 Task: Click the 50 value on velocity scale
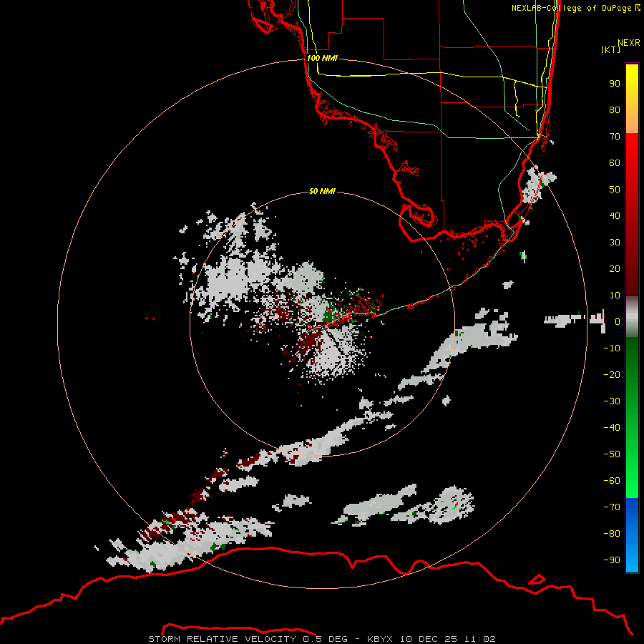(x=615, y=190)
